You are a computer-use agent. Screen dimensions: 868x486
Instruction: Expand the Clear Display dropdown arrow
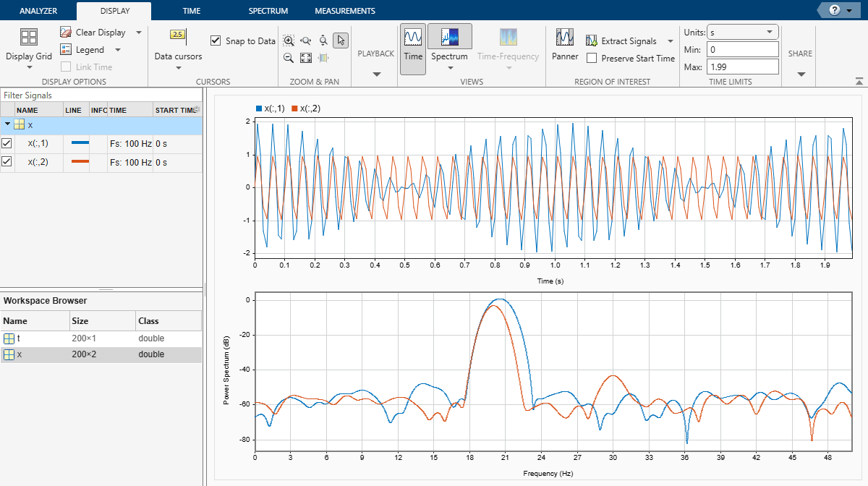point(138,33)
